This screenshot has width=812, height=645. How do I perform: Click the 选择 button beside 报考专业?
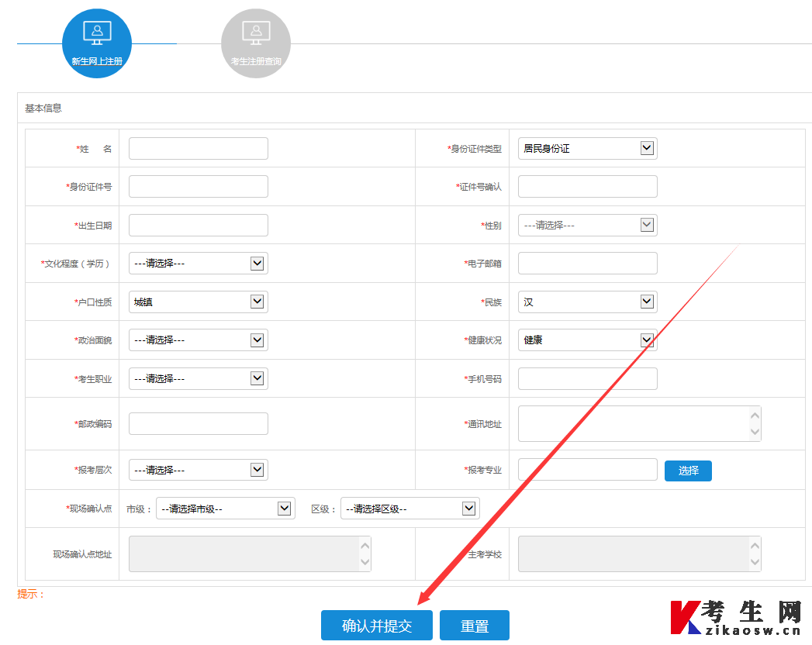click(x=688, y=471)
